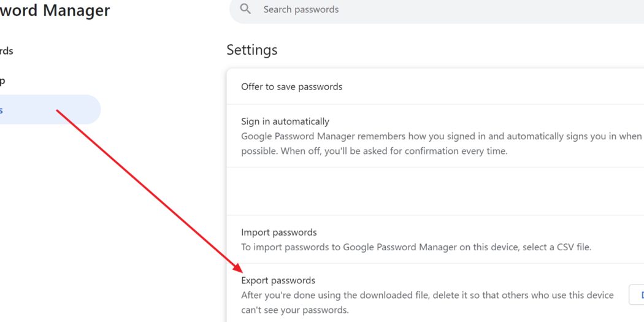Open the Checkup item in the sidebar
The image size is (644, 322).
tap(2, 81)
